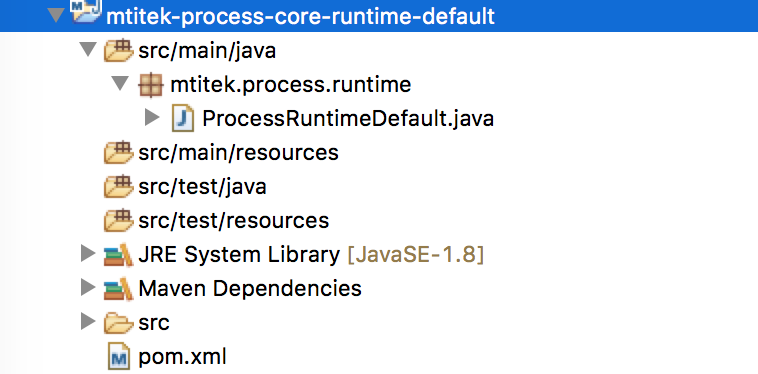Screen dimensions: 758x374
Task: Open ProcessRuntimeDefault.java
Action: tap(348, 118)
